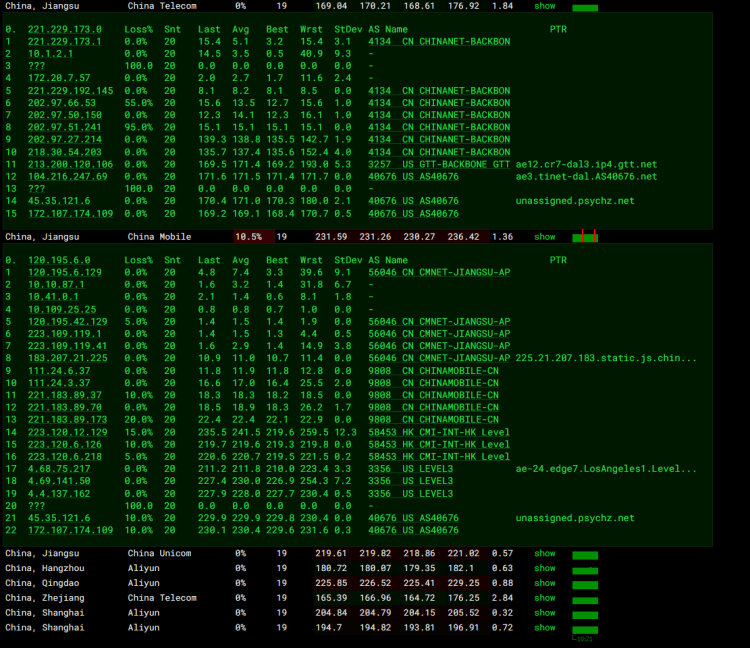
Task: Expand 'show' for Jiangsu China Unicom row
Action: coord(544,553)
